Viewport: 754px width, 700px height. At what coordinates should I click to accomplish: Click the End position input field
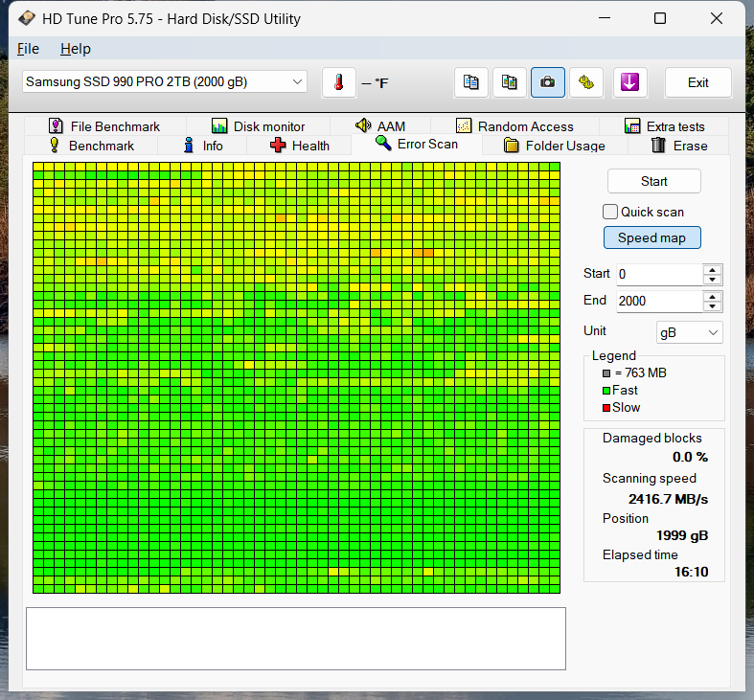click(659, 301)
